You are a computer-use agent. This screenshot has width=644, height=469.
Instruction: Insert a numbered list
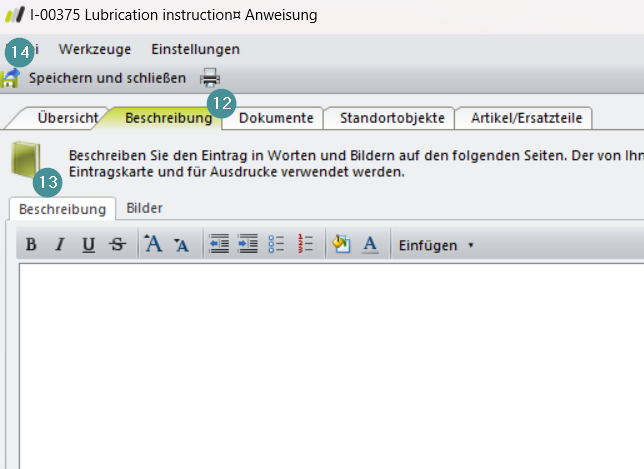[305, 244]
